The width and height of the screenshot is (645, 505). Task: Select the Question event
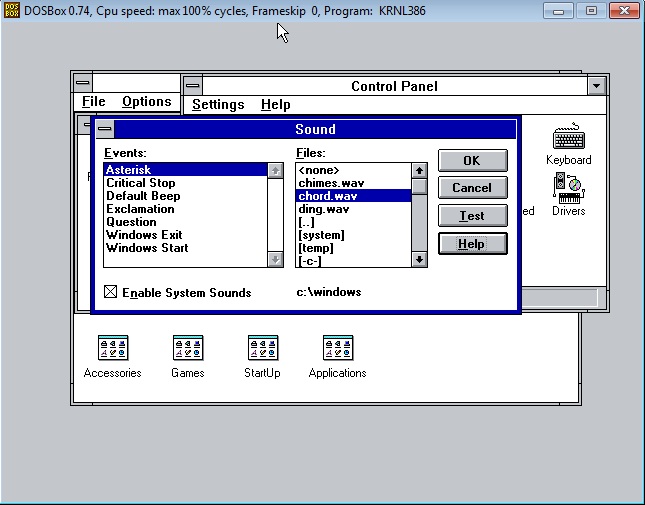[x=186, y=222]
